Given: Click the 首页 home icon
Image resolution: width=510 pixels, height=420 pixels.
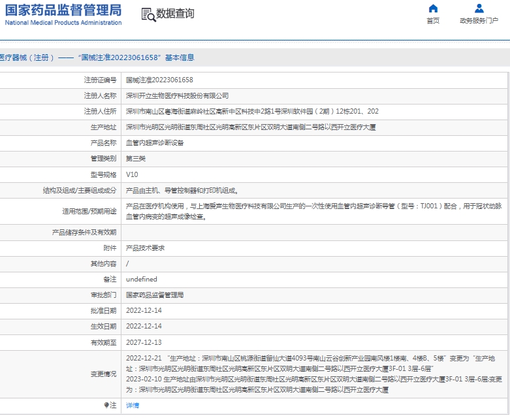Looking at the screenshot, I should pos(433,8).
